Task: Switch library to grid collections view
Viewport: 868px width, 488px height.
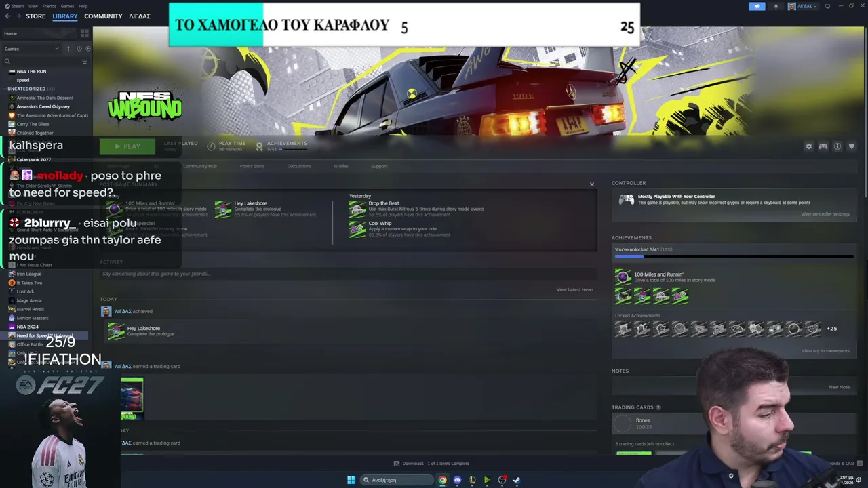Action: pyautogui.click(x=85, y=33)
